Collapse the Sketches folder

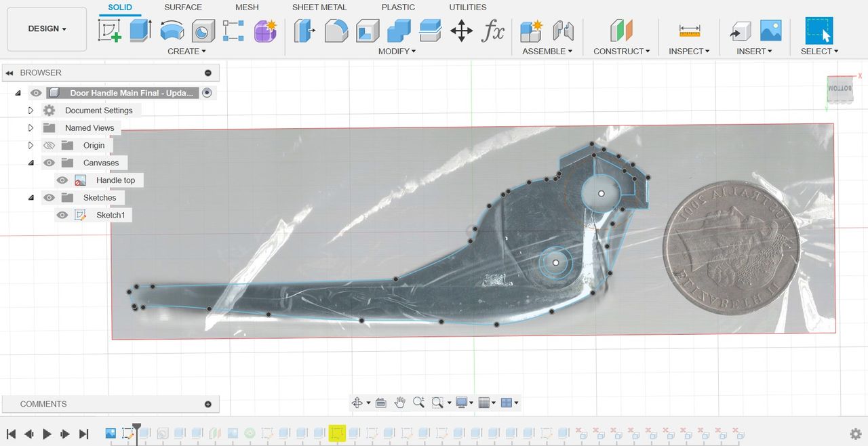click(x=31, y=198)
